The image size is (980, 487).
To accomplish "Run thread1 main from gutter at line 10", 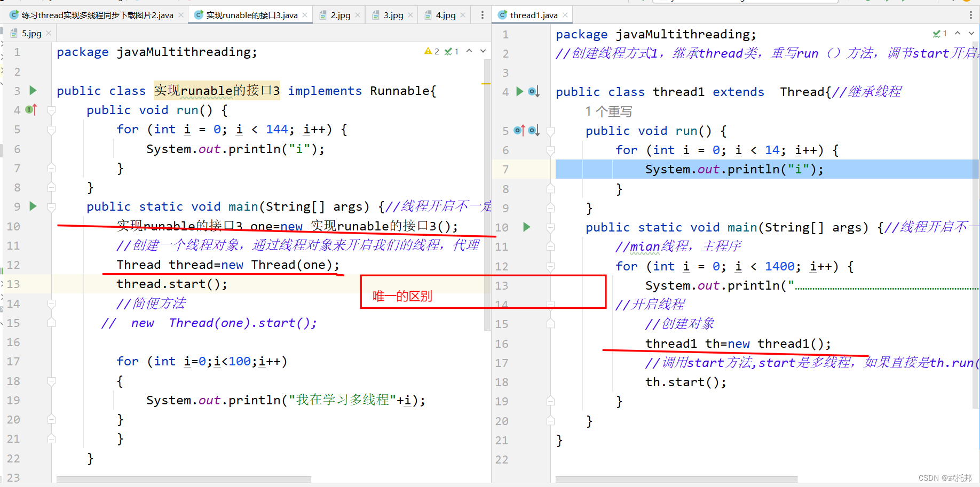I will [x=527, y=227].
